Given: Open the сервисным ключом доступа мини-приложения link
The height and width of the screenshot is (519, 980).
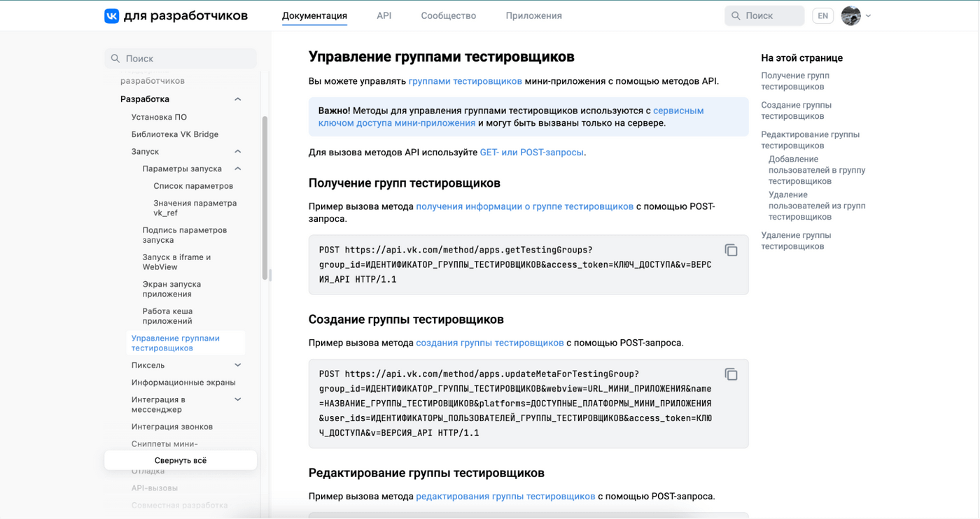Looking at the screenshot, I should click(x=511, y=117).
